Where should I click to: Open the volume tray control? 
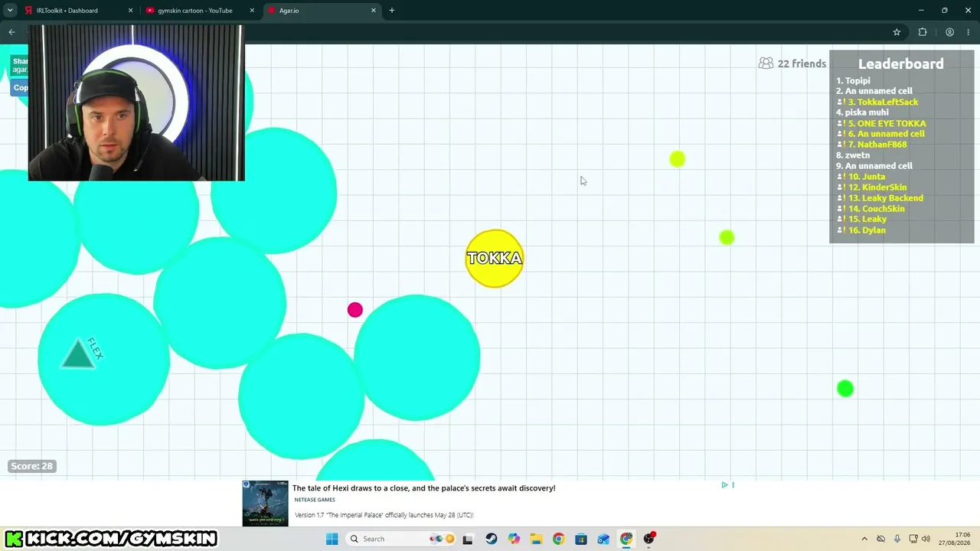926,539
